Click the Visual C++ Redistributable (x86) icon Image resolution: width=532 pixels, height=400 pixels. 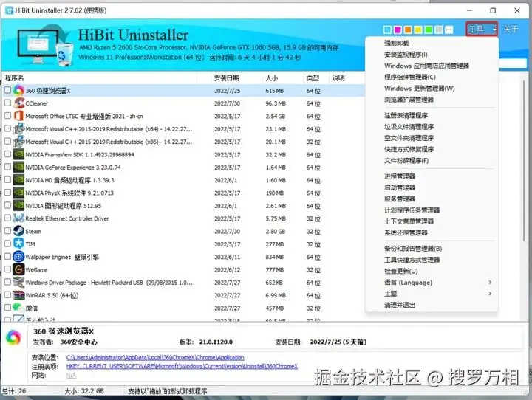18,142
